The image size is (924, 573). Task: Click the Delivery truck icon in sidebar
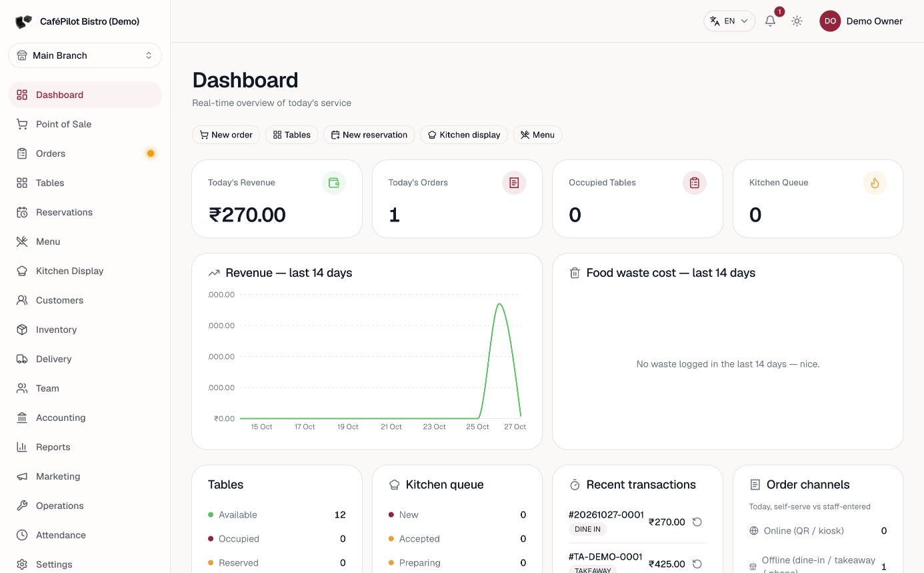[x=22, y=359]
